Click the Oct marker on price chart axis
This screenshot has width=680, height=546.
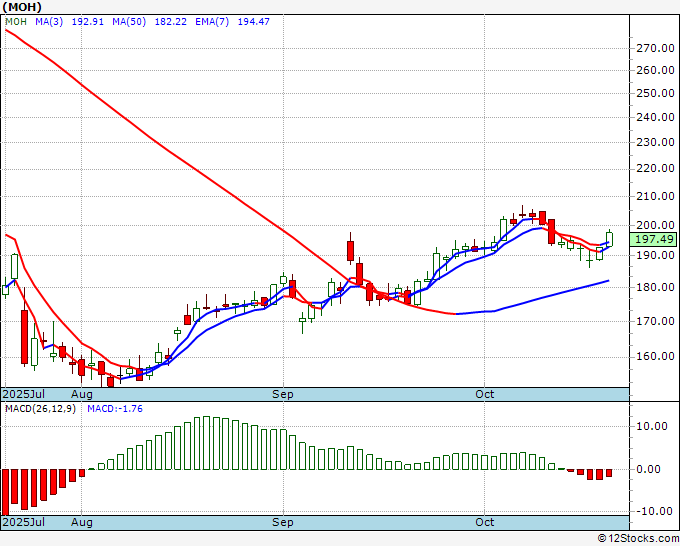coord(486,395)
